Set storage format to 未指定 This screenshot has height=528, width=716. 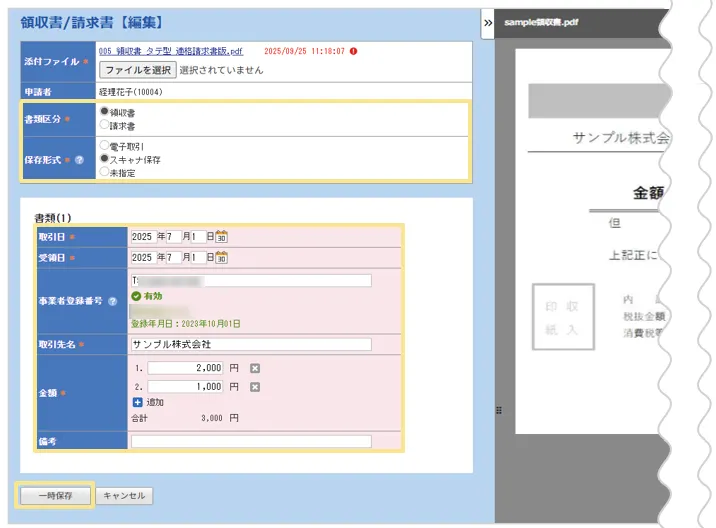(x=105, y=172)
